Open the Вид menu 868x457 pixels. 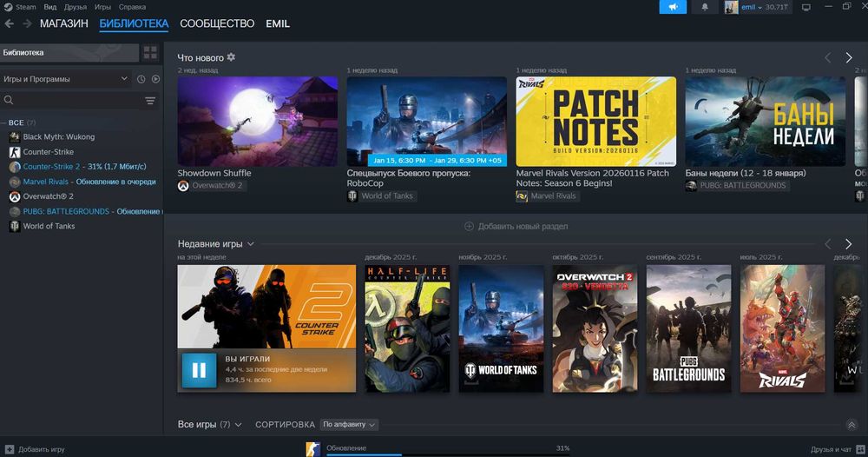(49, 7)
